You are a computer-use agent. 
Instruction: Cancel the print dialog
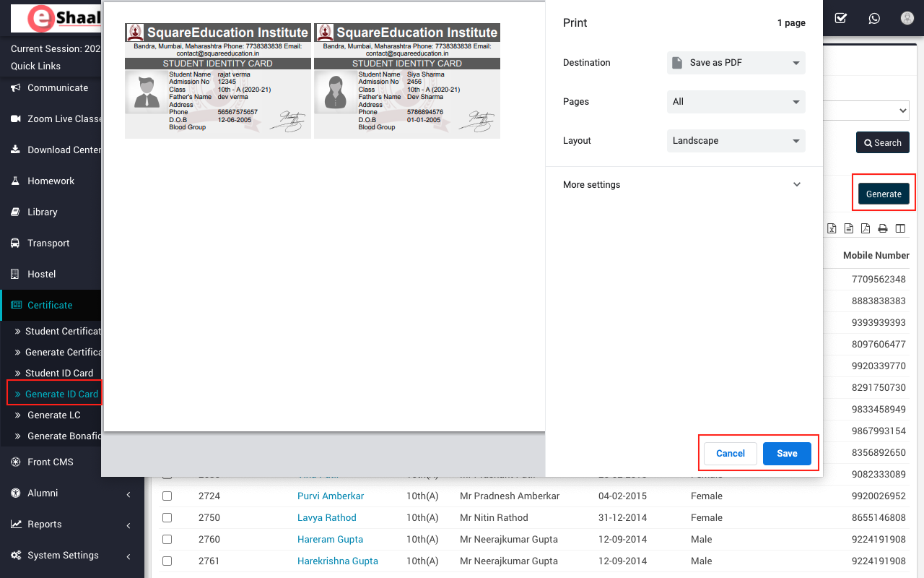click(x=730, y=454)
